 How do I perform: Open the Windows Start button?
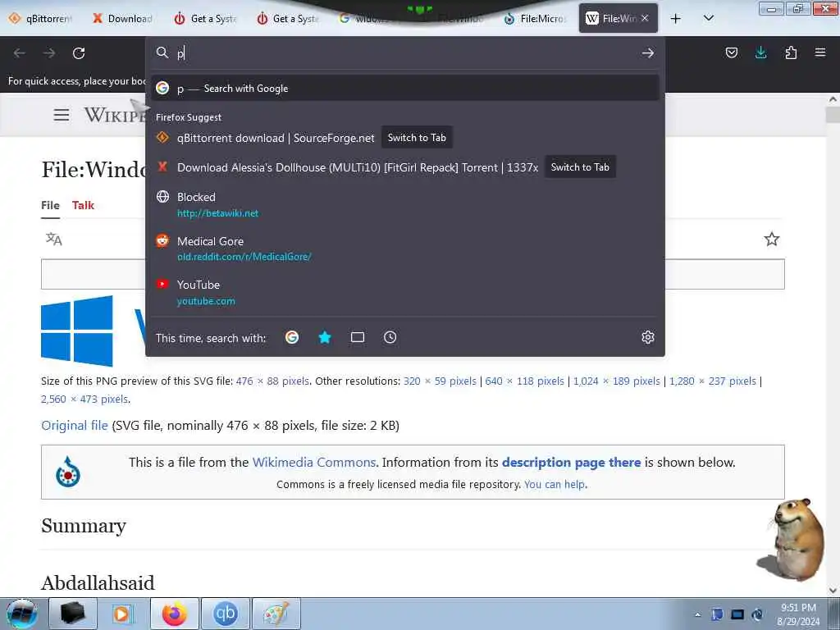(x=22, y=614)
